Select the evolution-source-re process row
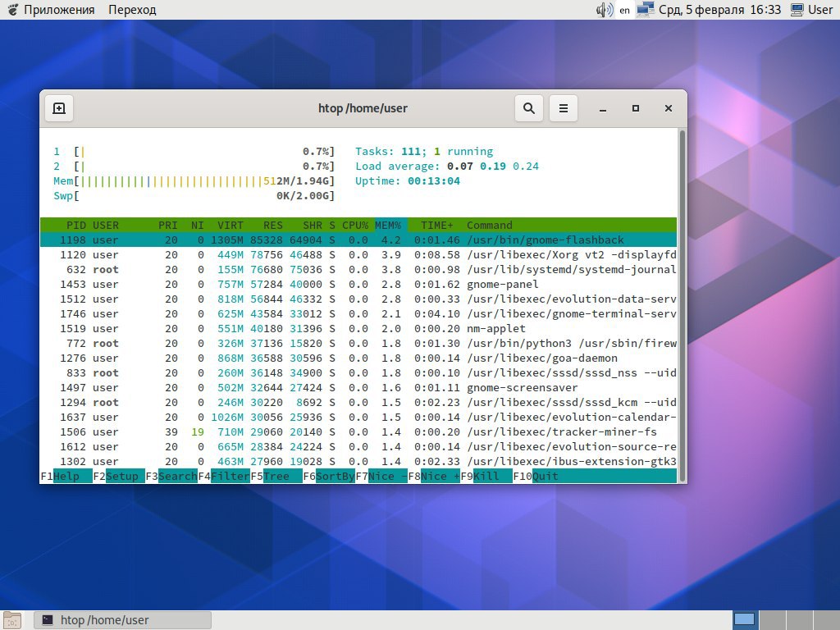840x630 pixels. pos(358,447)
